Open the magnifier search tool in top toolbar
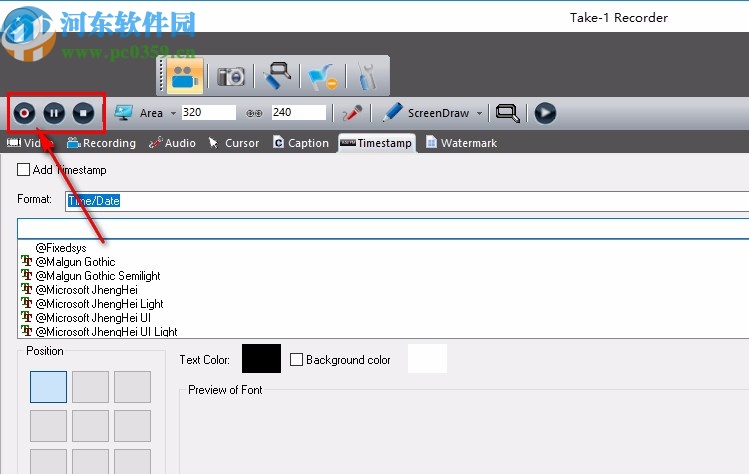Screen dimensions: 749x474 coord(277,75)
